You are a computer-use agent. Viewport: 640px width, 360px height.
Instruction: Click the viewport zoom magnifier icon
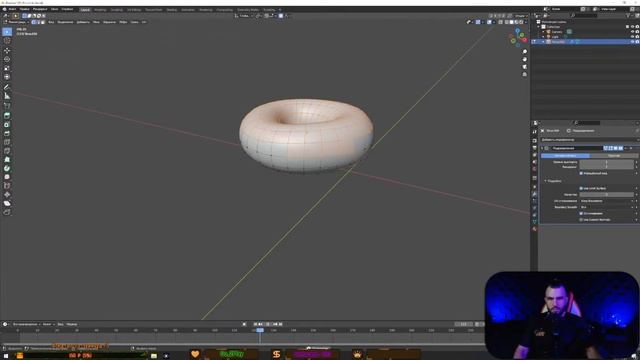[524, 52]
